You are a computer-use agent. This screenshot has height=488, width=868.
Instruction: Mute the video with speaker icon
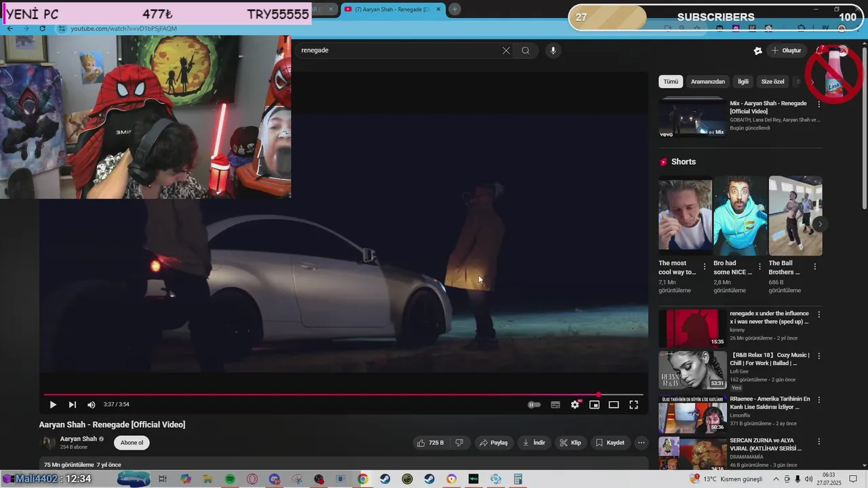click(92, 405)
